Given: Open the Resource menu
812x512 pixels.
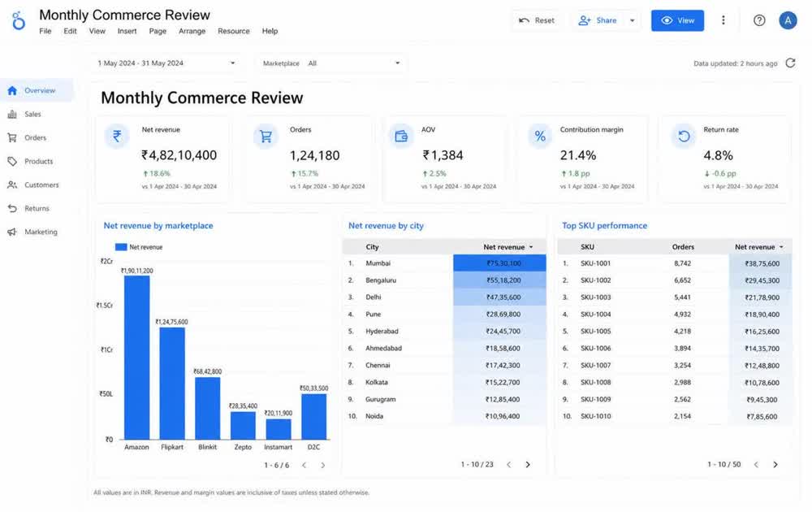Looking at the screenshot, I should click(234, 31).
